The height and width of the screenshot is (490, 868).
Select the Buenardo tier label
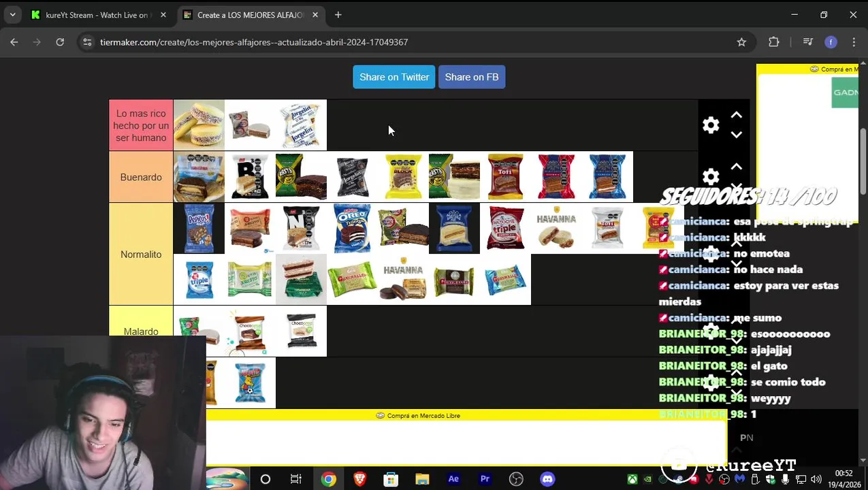(141, 177)
